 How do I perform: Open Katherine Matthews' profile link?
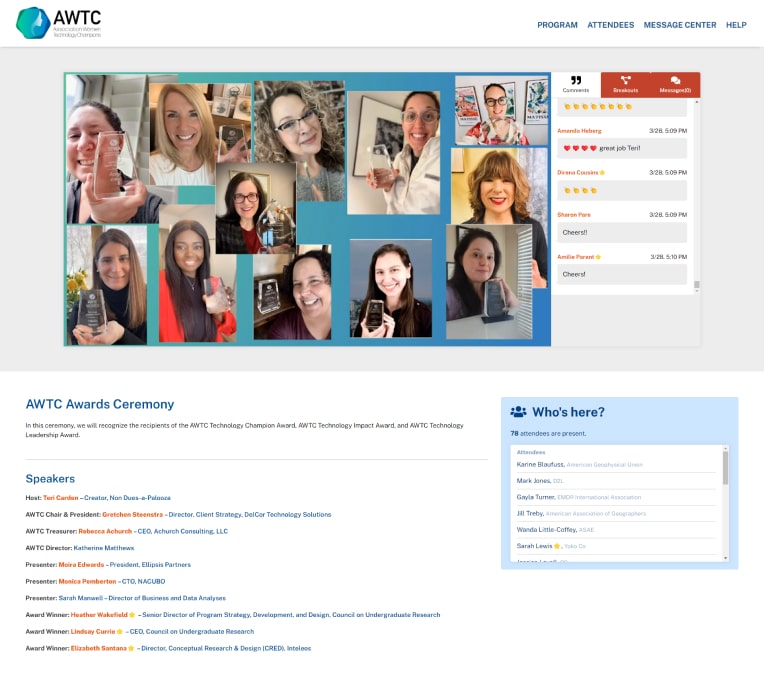coord(104,548)
